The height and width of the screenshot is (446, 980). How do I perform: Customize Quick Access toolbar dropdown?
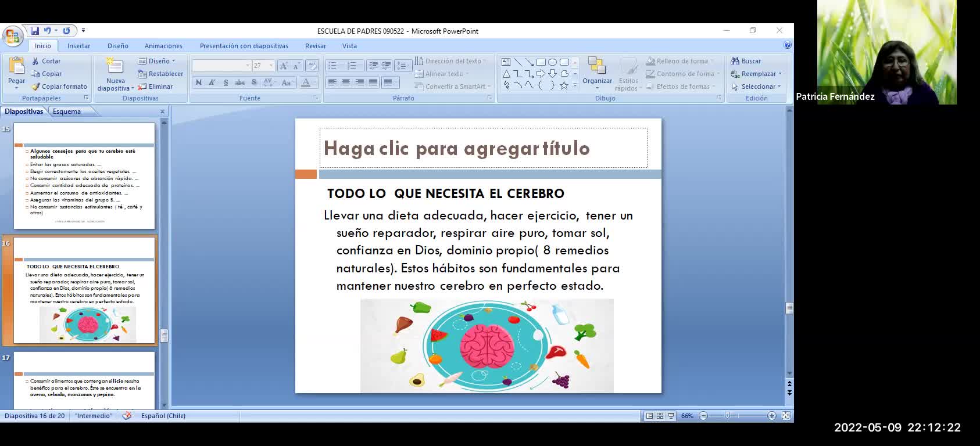click(83, 31)
